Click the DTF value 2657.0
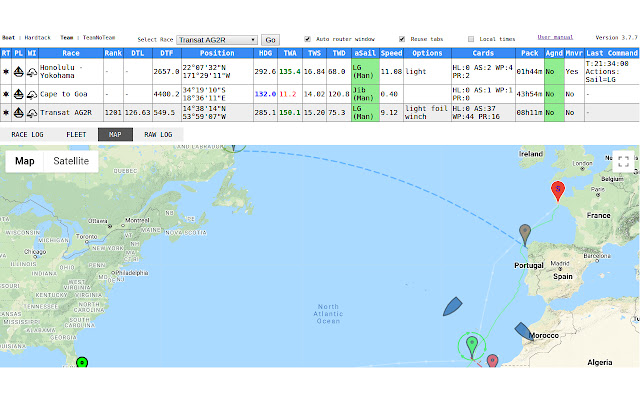The width and height of the screenshot is (640, 400). (166, 71)
